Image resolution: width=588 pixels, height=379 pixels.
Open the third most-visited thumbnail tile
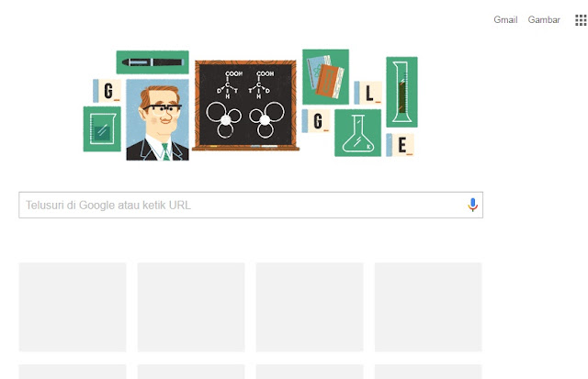pyautogui.click(x=310, y=307)
